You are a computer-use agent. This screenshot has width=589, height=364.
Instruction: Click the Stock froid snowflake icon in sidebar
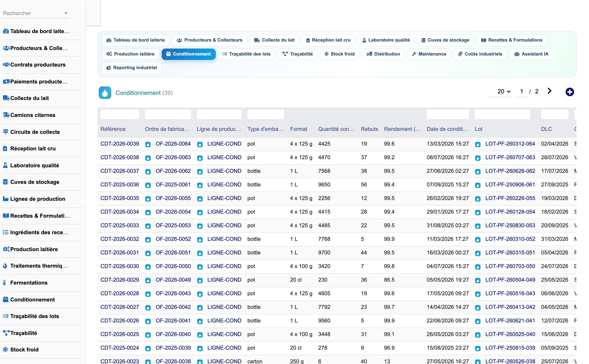coord(5,350)
